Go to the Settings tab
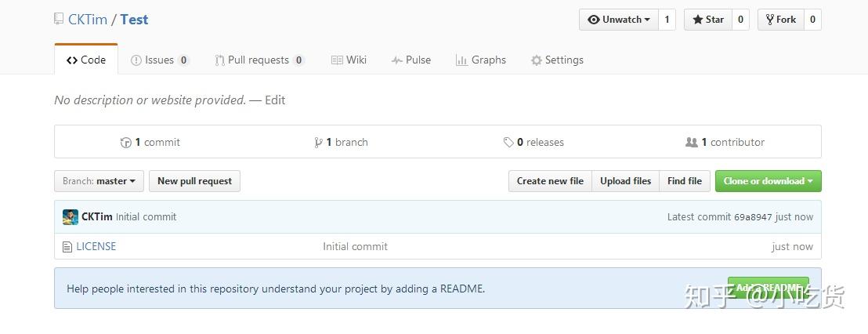 557,60
